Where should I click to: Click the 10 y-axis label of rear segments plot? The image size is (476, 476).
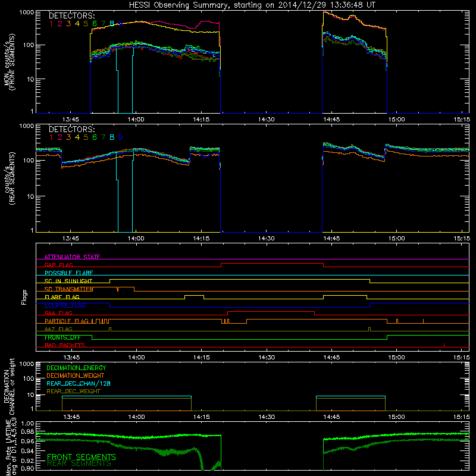click(30, 196)
